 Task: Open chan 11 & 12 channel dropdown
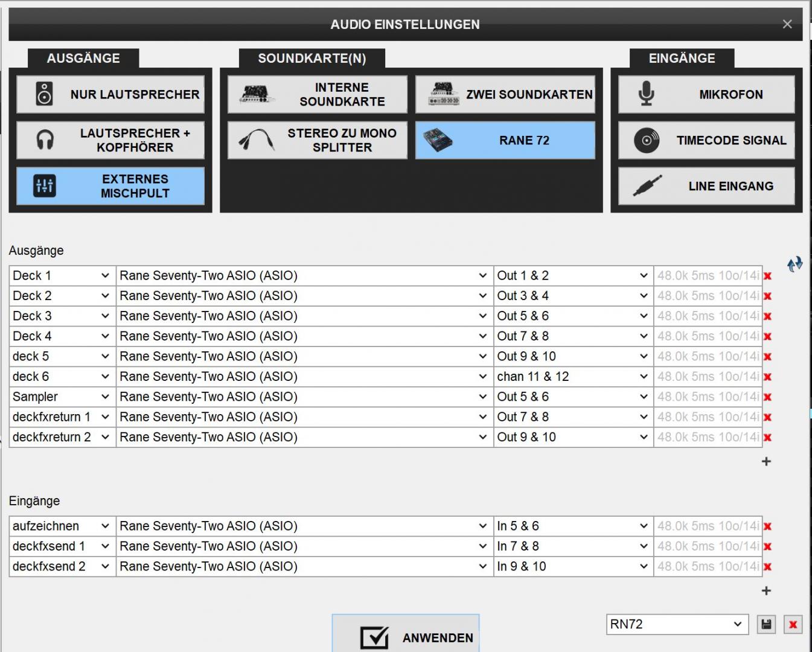573,377
